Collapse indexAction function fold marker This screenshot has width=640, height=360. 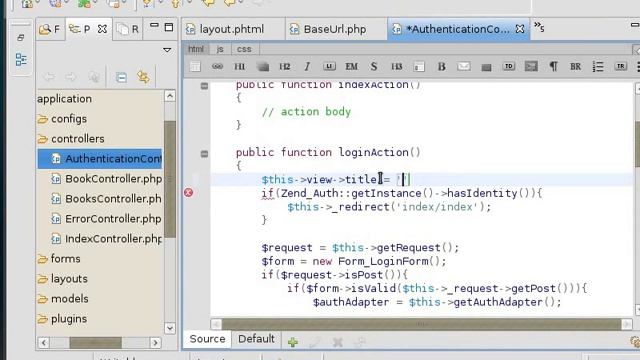click(204, 86)
